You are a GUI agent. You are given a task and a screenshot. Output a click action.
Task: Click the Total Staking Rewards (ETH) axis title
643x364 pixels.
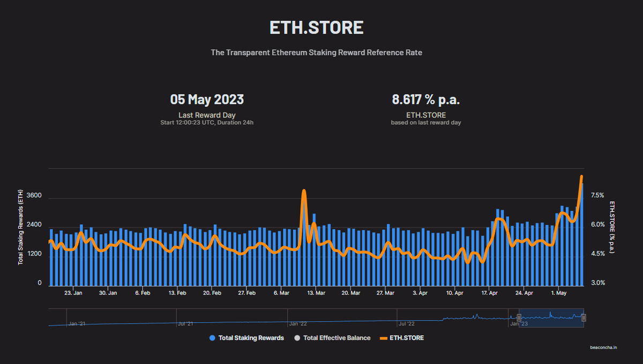(x=20, y=227)
